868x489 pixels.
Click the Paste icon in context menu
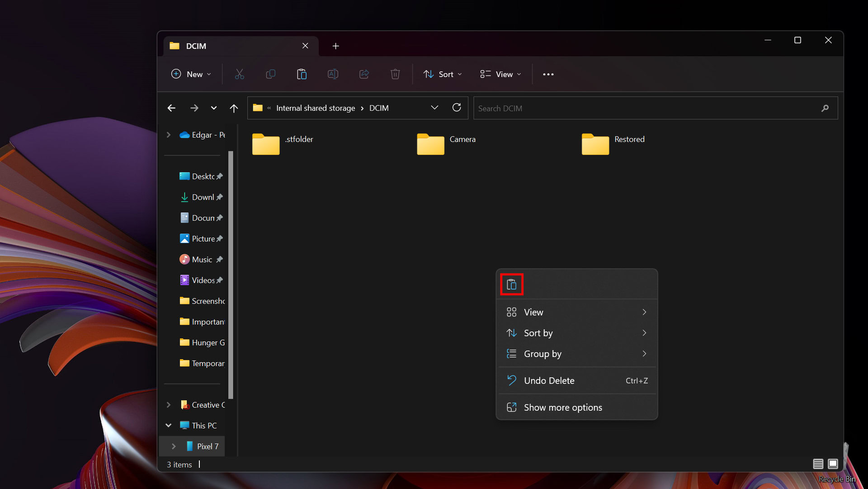tap(511, 285)
